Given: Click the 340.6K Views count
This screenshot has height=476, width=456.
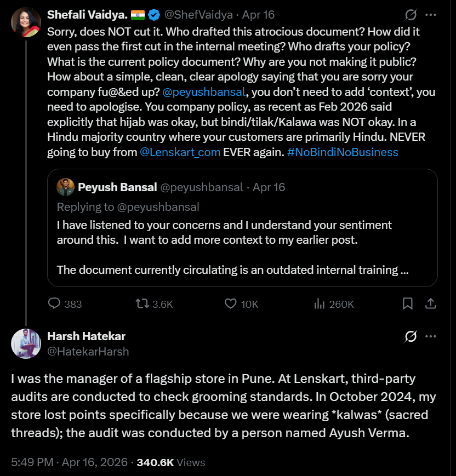Looking at the screenshot, I should point(171,462).
